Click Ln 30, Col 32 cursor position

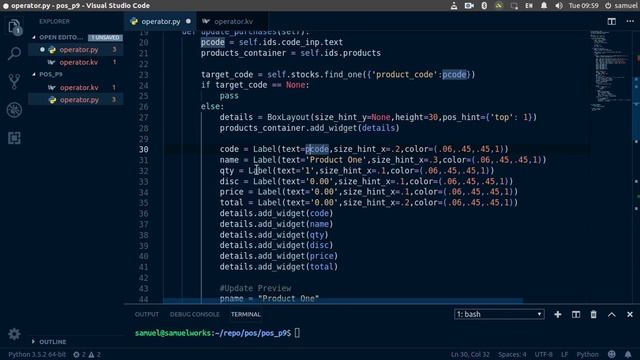pos(470,354)
